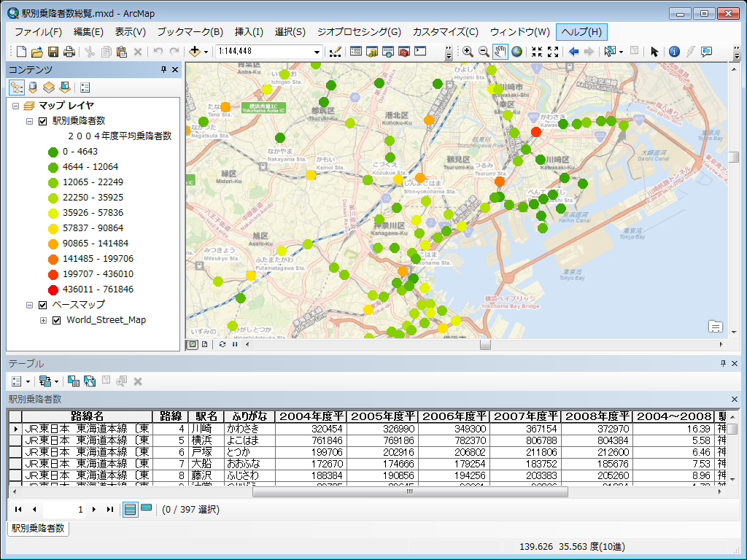The image size is (747, 560).
Task: Open the Select Features tool dropdown arrow
Action: pos(621,52)
